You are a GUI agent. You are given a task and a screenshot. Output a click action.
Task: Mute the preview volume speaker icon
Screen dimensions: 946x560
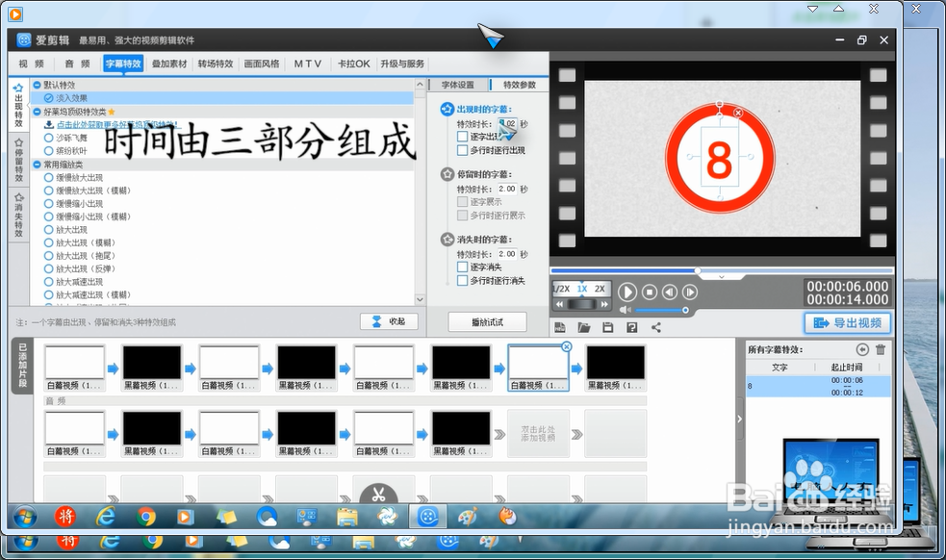[x=625, y=310]
